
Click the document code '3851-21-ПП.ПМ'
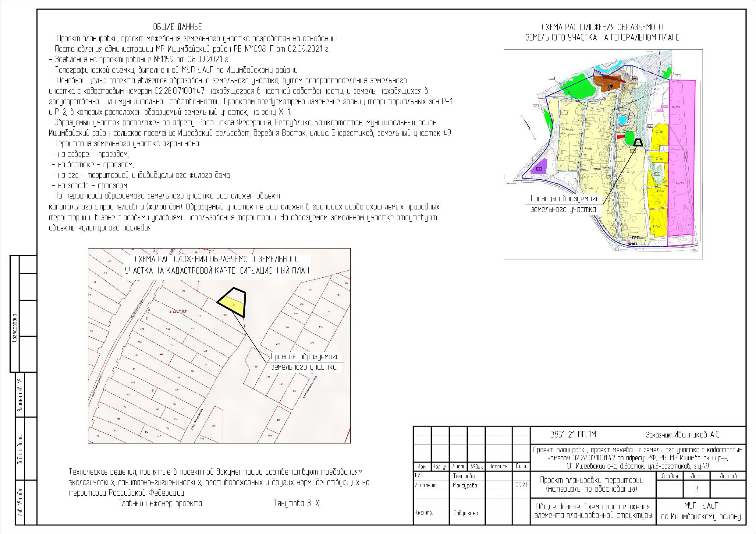pos(573,435)
